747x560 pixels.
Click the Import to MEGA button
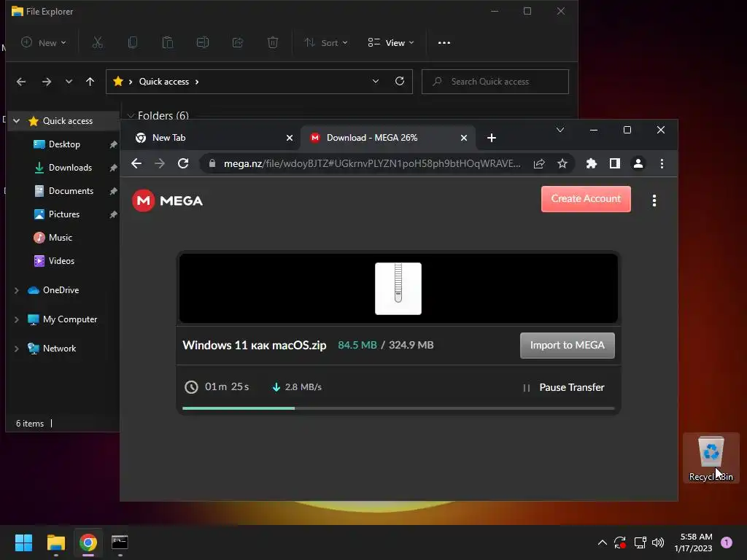tap(568, 345)
